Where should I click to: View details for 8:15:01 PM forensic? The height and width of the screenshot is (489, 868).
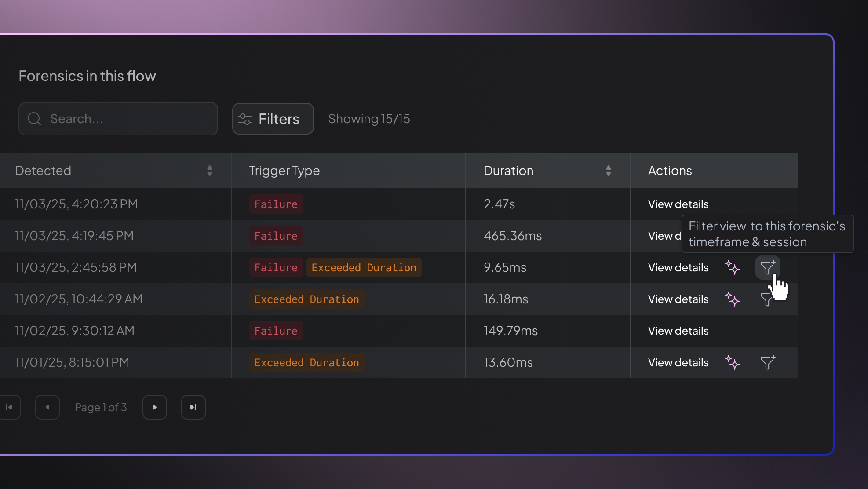[678, 362]
